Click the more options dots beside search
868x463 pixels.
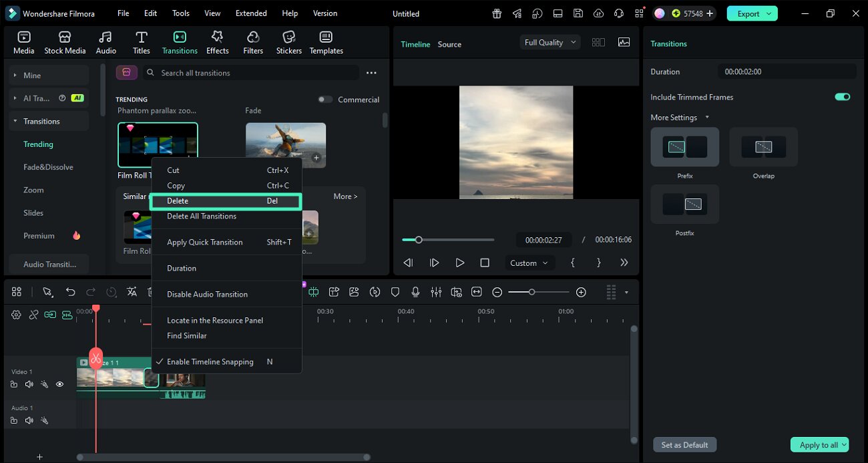371,73
